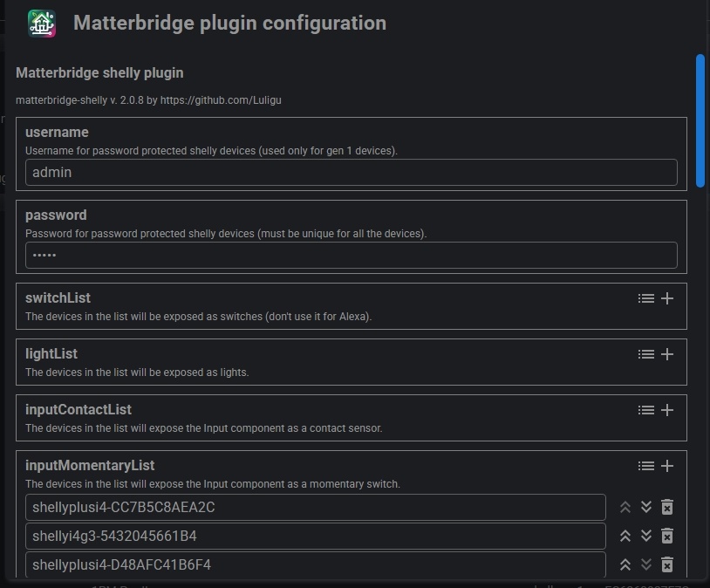Add an item to lightList

click(x=667, y=354)
